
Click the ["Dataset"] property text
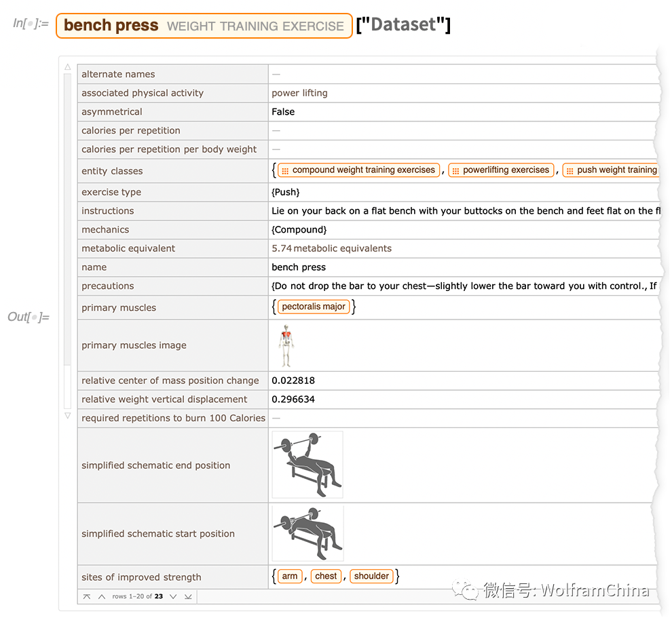[x=403, y=24]
